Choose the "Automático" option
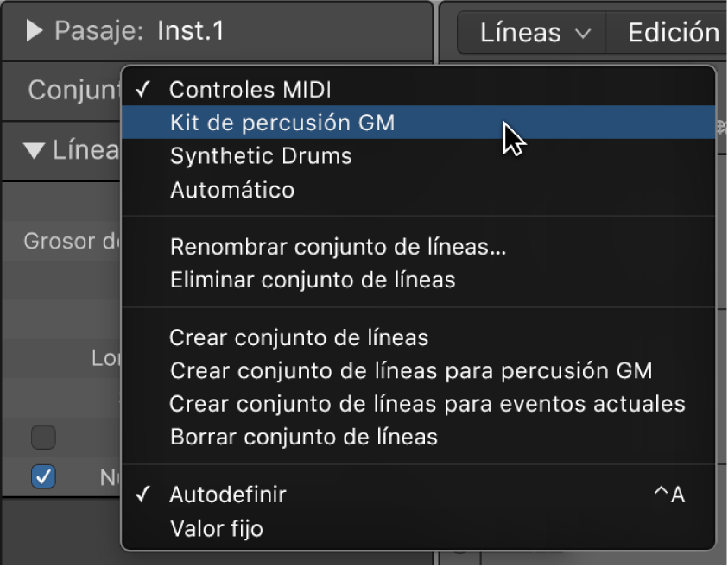 point(233,190)
